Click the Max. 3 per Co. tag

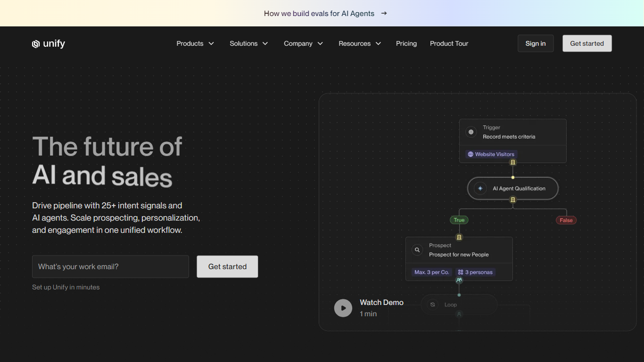pos(432,272)
